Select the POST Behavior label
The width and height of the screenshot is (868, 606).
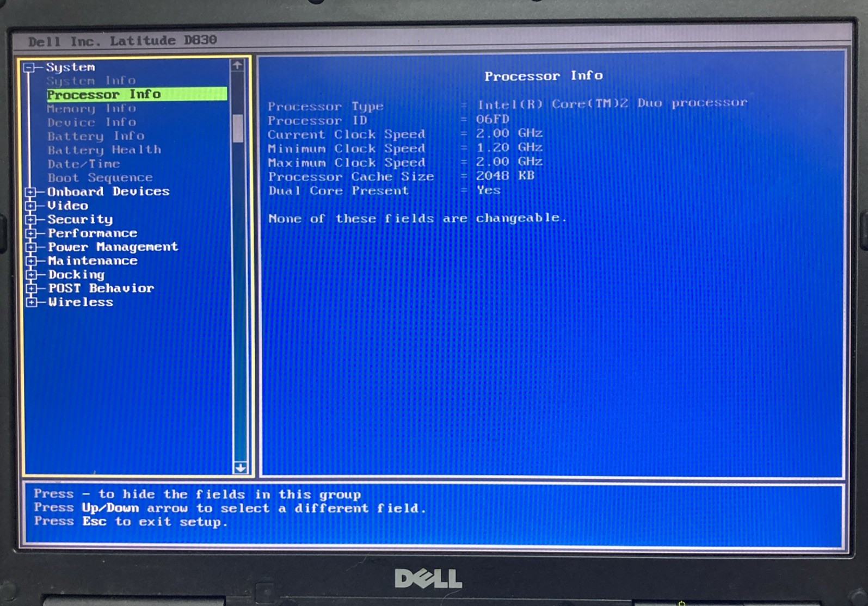click(x=101, y=288)
